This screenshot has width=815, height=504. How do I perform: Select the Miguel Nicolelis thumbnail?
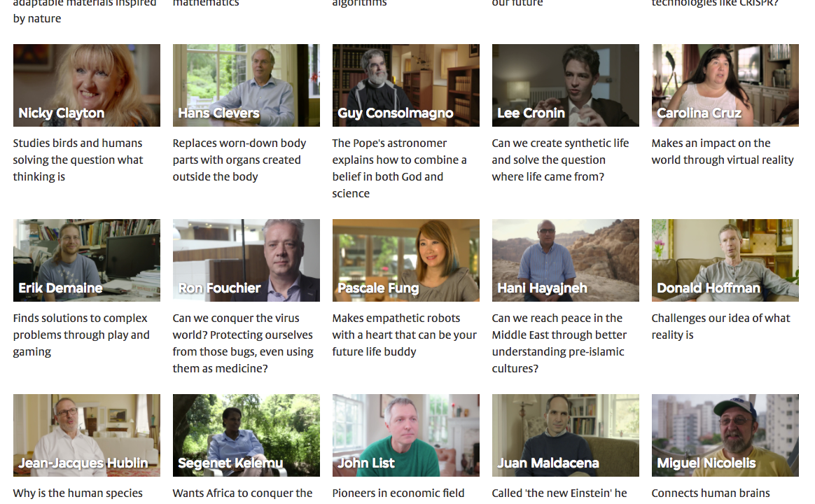point(725,435)
